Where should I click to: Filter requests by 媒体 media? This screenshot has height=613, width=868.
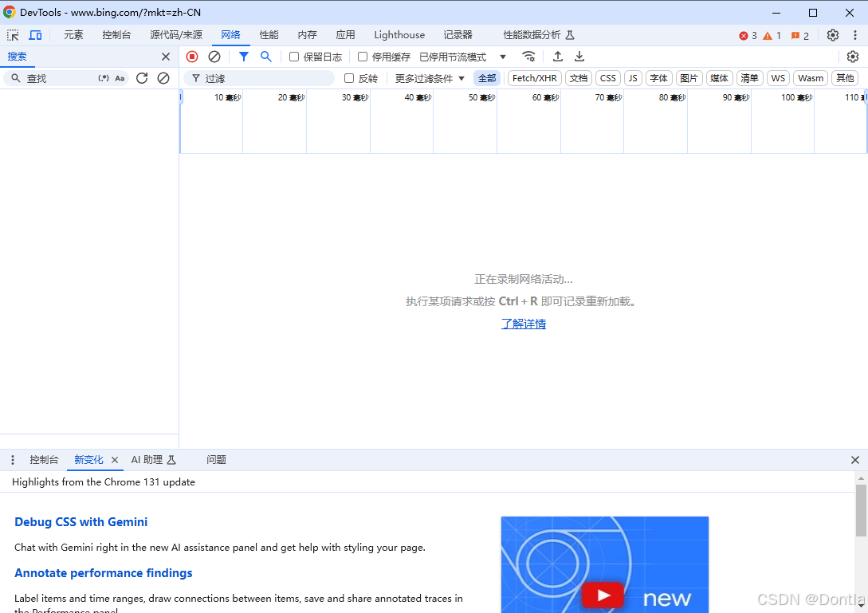pos(719,78)
